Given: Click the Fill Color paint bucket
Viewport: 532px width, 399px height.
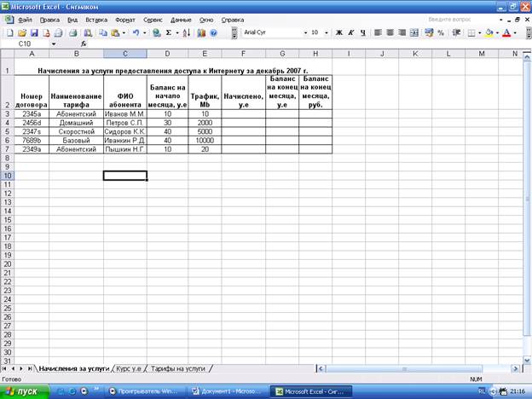Looking at the screenshot, I should [x=489, y=32].
